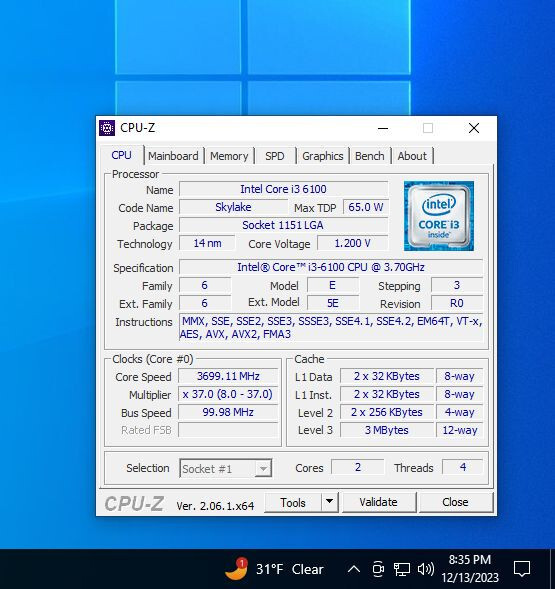Click the Multiplier value x 37.0 (8.0 - 37.0)
This screenshot has width=555, height=589.
point(228,394)
